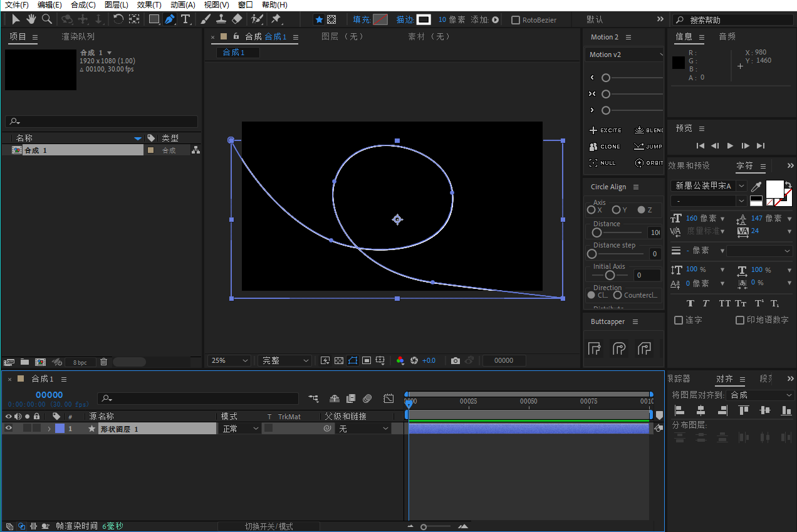Select the Type text tool
The image size is (797, 532).
tap(185, 19)
